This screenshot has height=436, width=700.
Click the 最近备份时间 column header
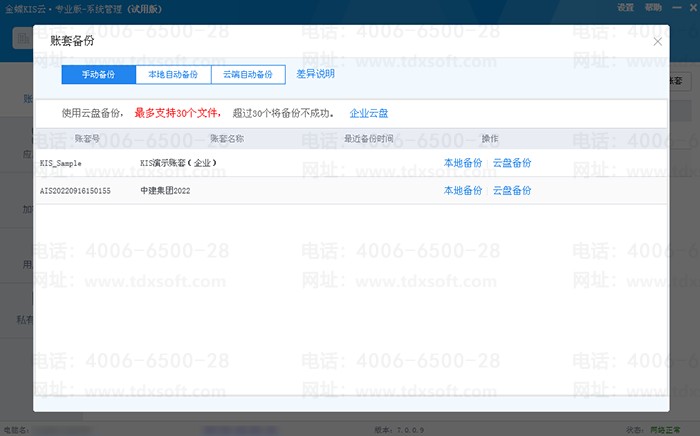369,138
